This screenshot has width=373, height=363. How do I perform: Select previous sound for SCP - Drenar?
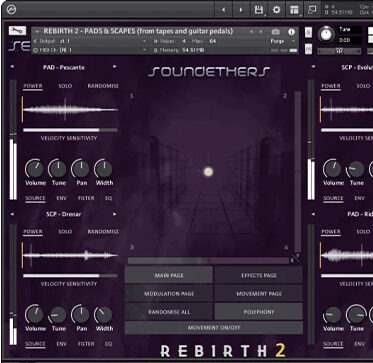coord(12,214)
